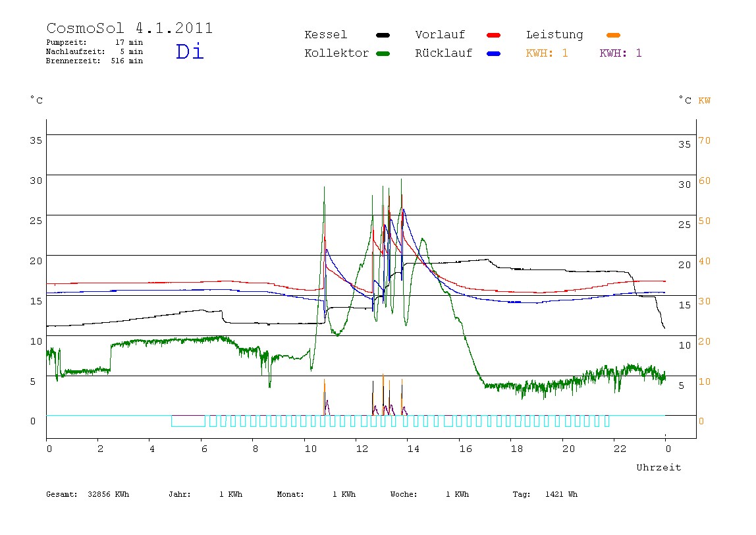Click orange "0" on the KW axis

(701, 421)
